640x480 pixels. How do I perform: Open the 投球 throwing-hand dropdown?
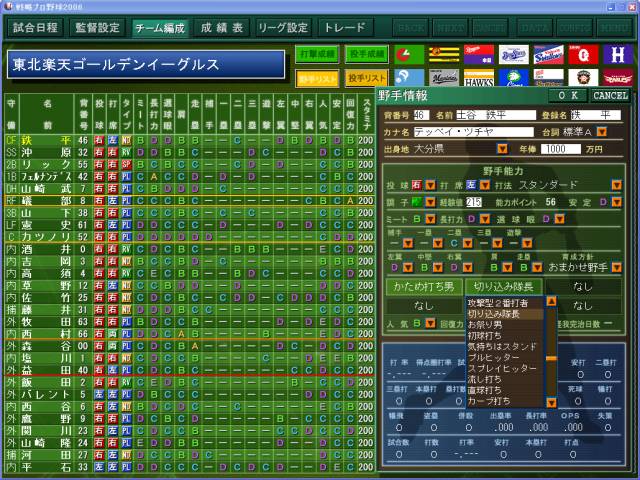430,185
